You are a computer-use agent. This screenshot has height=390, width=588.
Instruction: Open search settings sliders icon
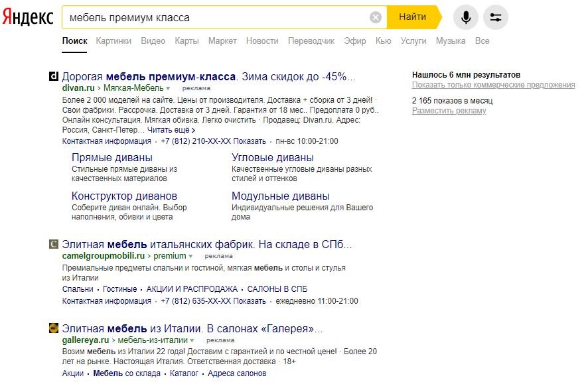point(495,17)
